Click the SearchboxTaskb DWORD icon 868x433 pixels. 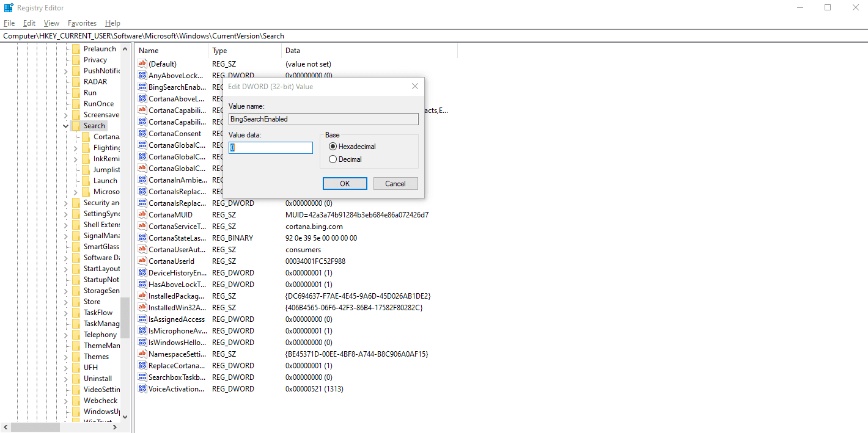point(141,377)
